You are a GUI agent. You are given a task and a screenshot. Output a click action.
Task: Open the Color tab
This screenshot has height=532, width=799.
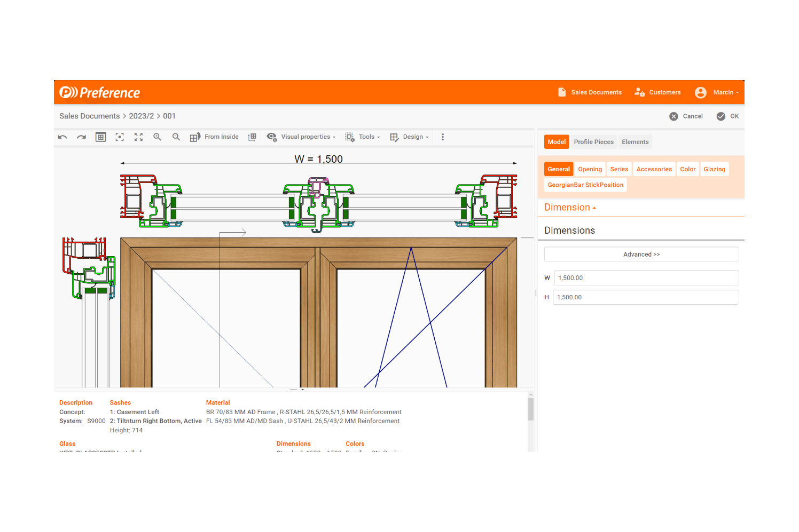pyautogui.click(x=687, y=169)
